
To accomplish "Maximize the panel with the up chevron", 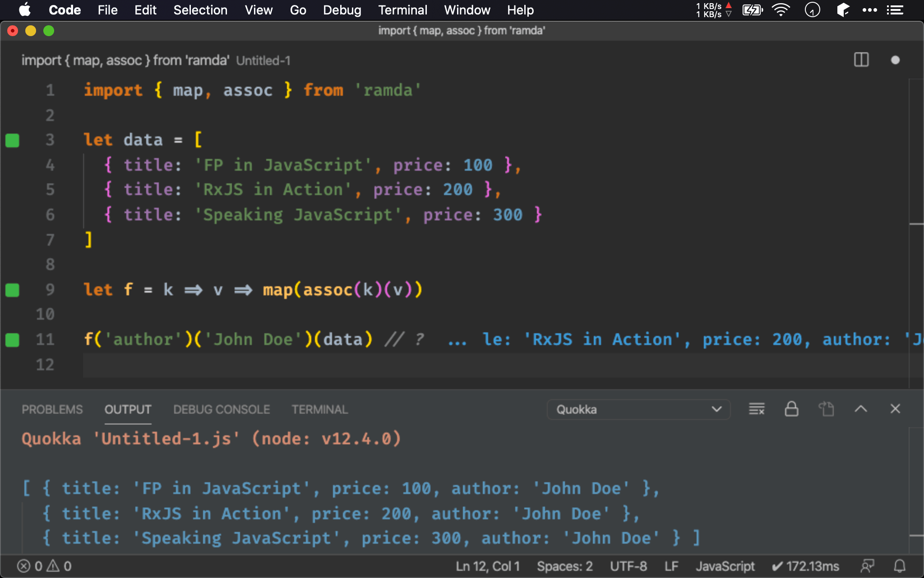I will 861,409.
